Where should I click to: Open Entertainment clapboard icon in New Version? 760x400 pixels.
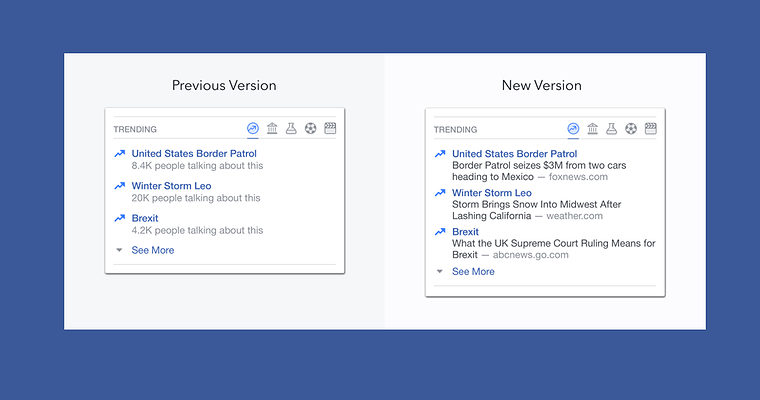click(650, 129)
